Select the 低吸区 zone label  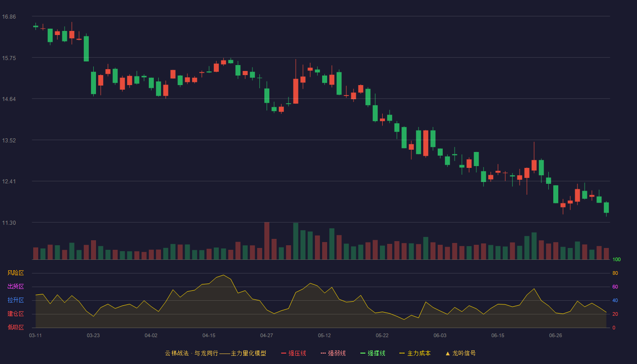coord(15,327)
